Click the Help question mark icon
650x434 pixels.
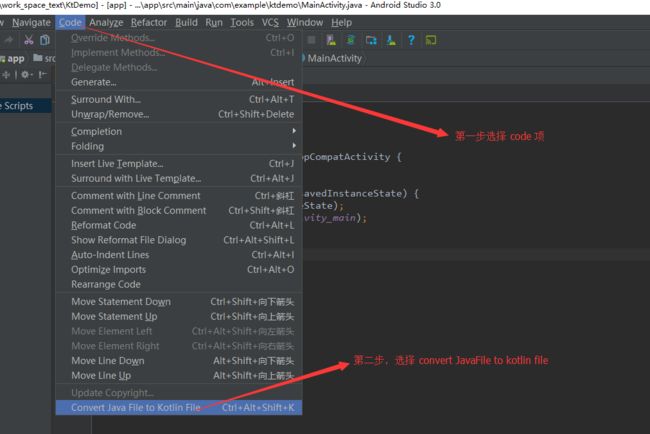(x=411, y=40)
